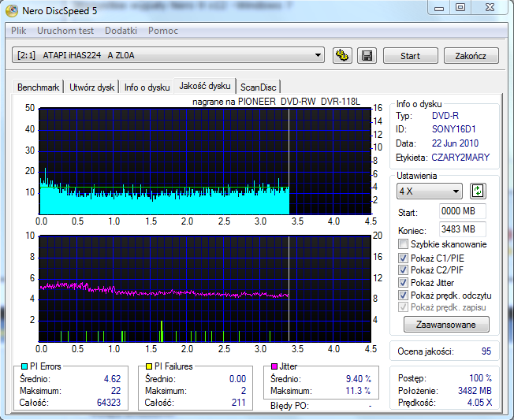
Task: Open the Plik menu
Action: tap(18, 31)
